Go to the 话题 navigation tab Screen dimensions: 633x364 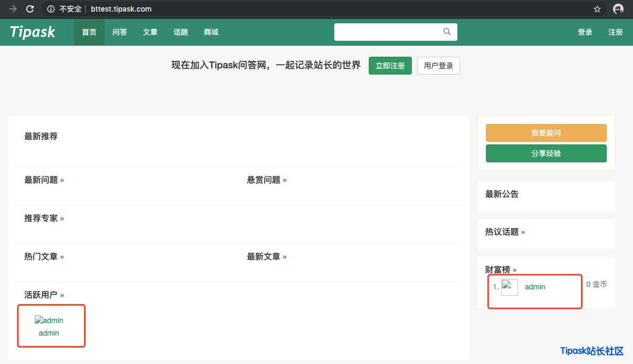pyautogui.click(x=181, y=32)
